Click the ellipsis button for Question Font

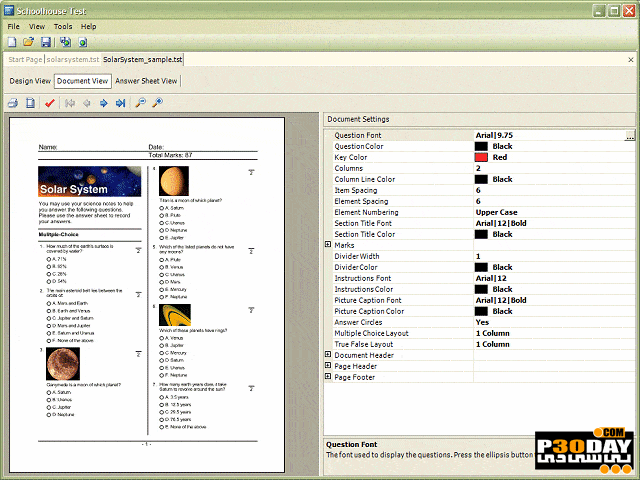point(630,135)
